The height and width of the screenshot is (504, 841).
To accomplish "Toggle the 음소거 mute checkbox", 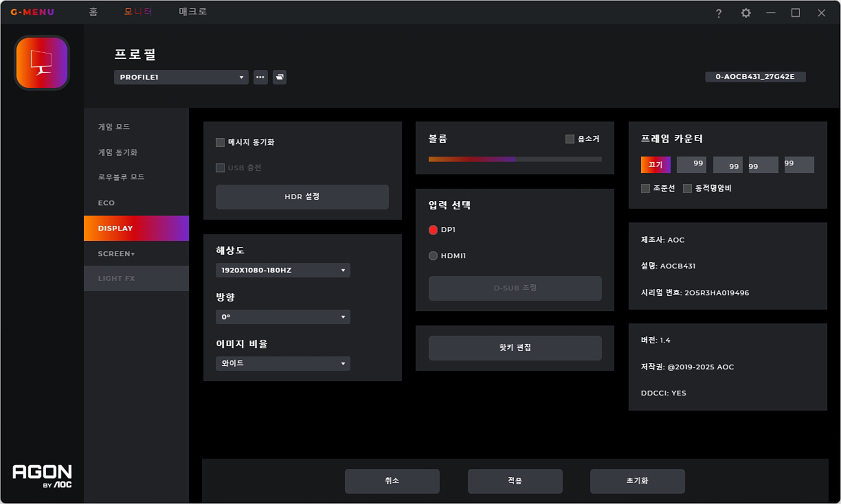I will (x=570, y=139).
